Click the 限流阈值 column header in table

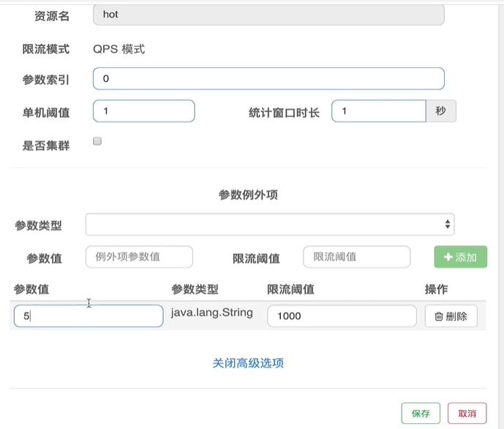290,289
